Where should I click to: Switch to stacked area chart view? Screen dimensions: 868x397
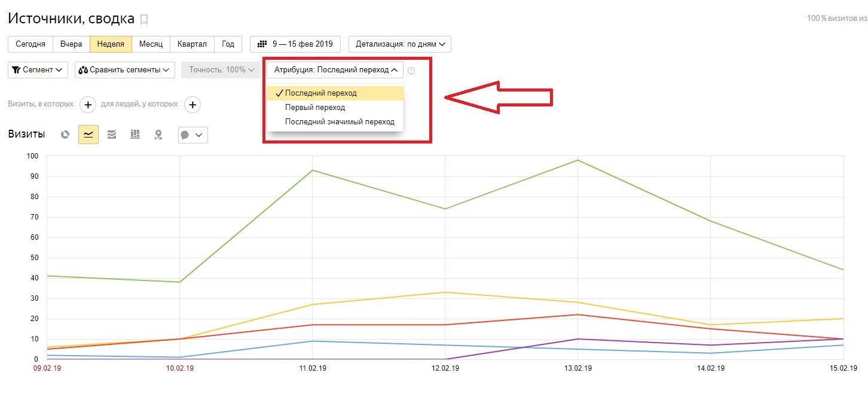pos(112,135)
